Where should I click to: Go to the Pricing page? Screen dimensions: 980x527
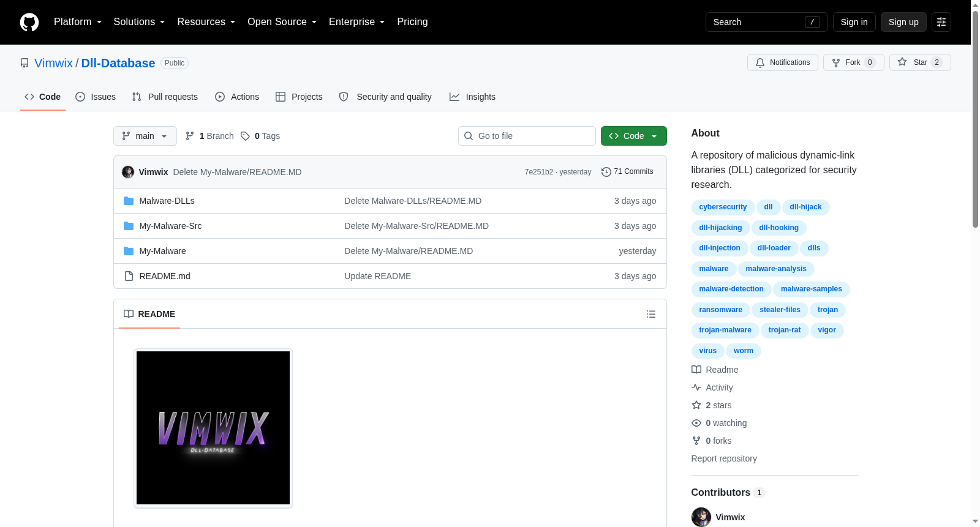pos(412,22)
